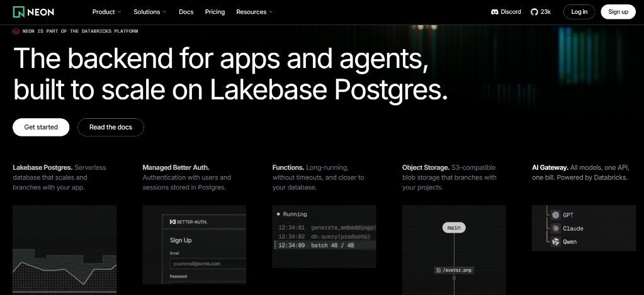Click the /avatar.png file icon
Screen dimensions: 644x295
click(439, 270)
